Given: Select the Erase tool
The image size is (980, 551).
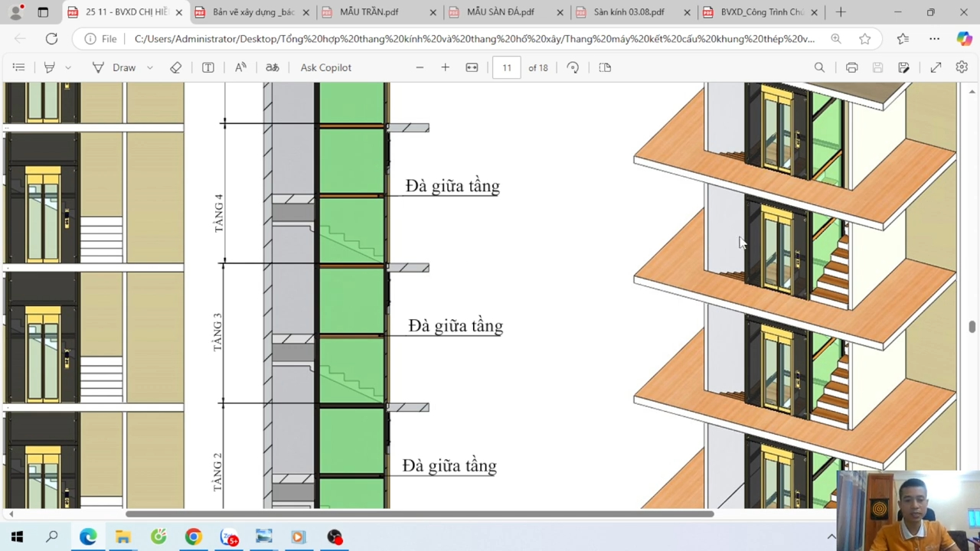Looking at the screenshot, I should click(x=176, y=67).
